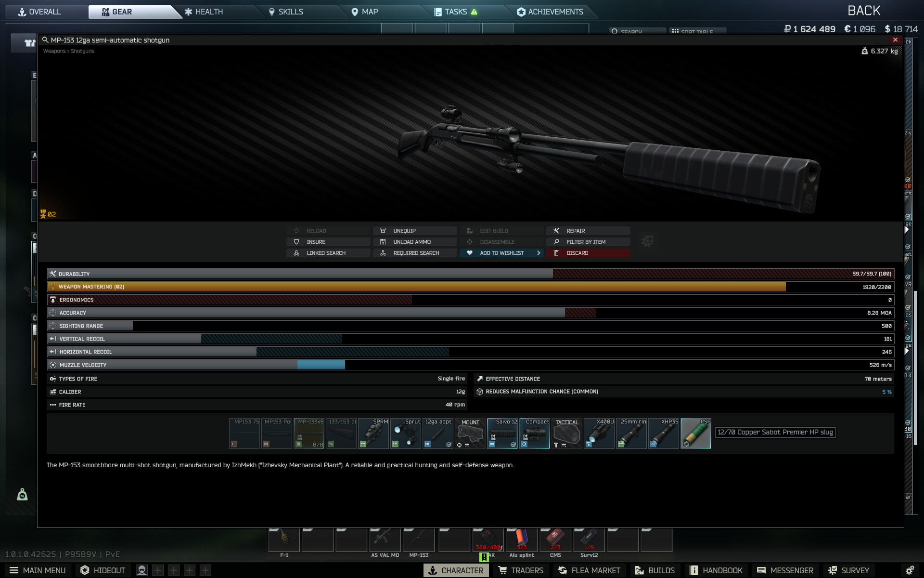Select the X400U flashlight mod slot
This screenshot has width=924, height=578.
pyautogui.click(x=599, y=433)
